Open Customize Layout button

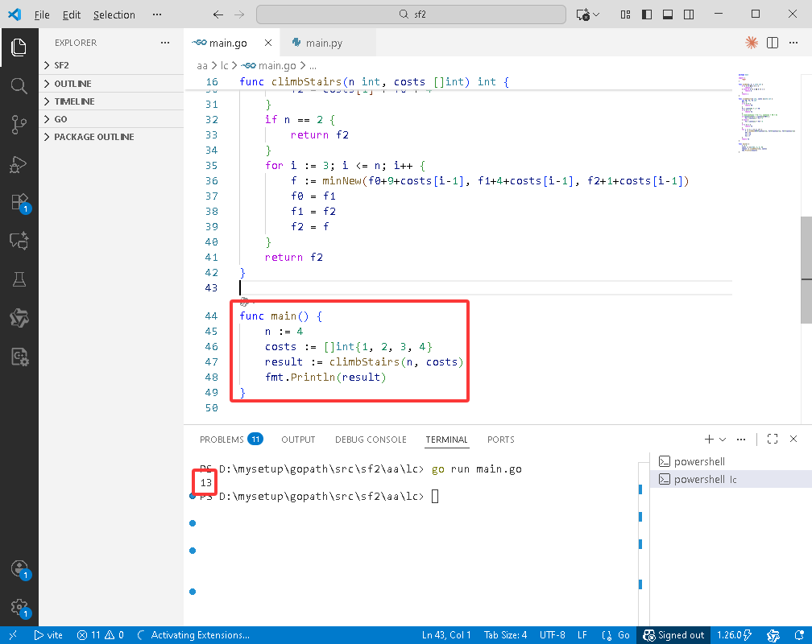click(626, 14)
